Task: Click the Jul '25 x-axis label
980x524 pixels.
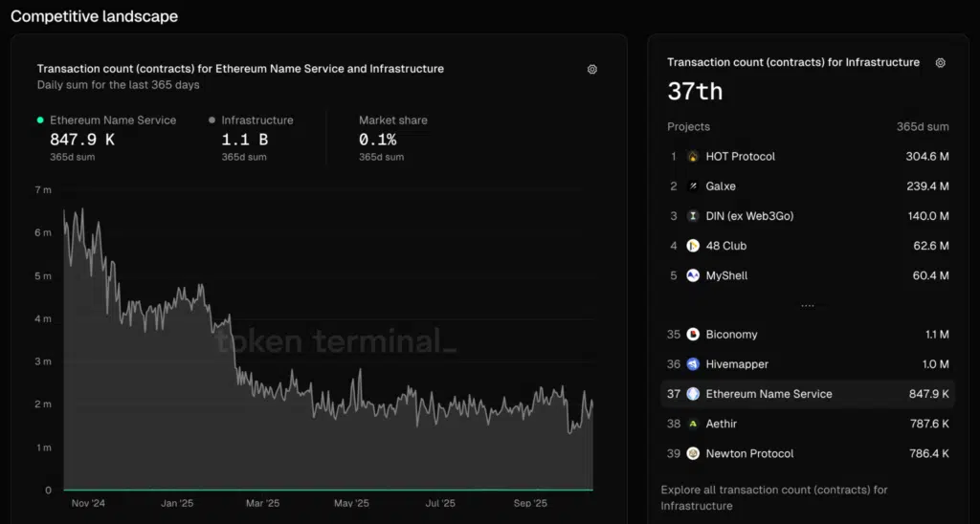Action: 440,503
